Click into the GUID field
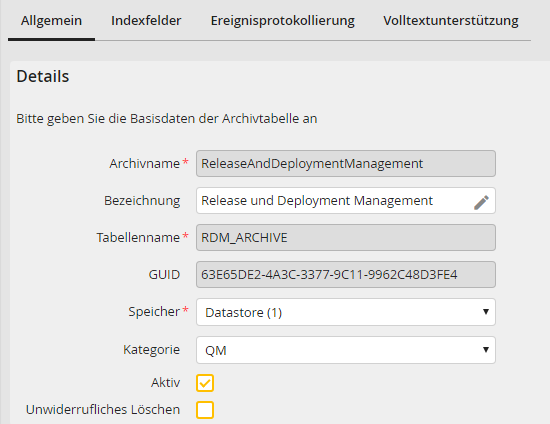Screen dimensions: 550x424 coord(346,275)
